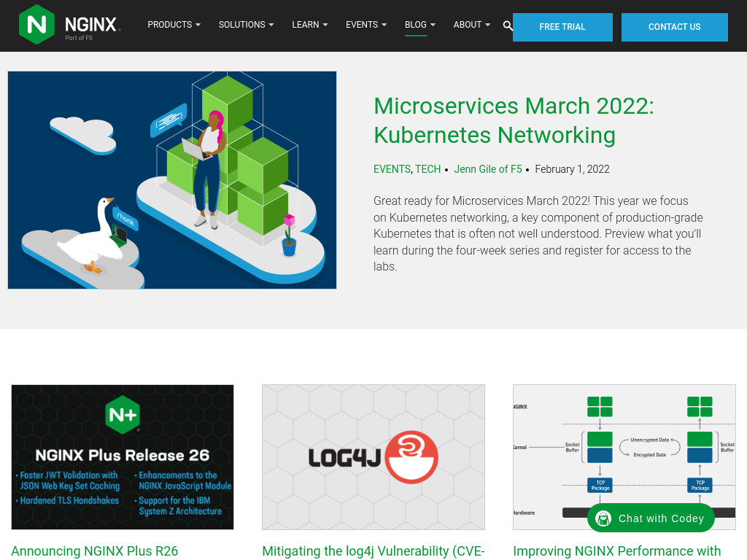The height and width of the screenshot is (560, 747).
Task: Click the Codey chat mascot icon
Action: click(x=603, y=518)
